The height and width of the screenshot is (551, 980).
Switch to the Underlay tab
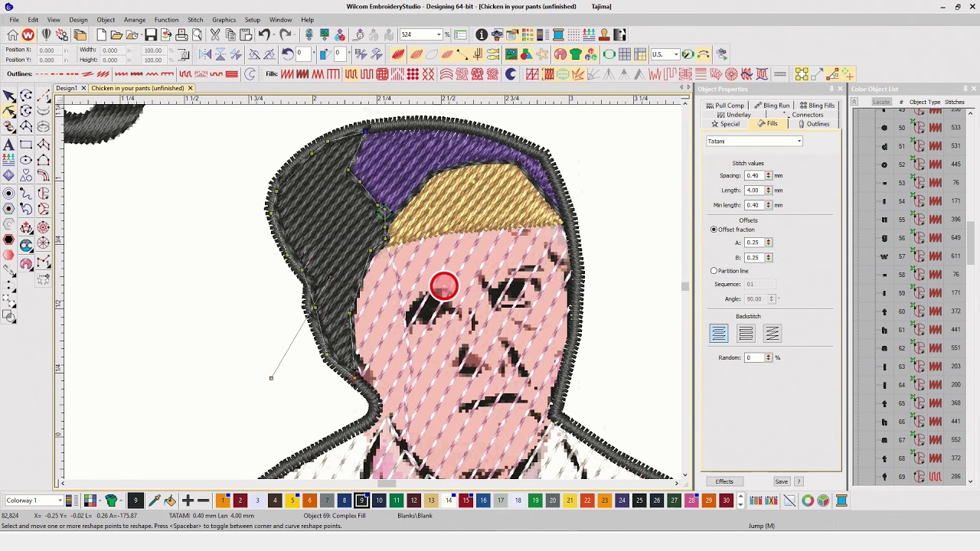pyautogui.click(x=733, y=115)
